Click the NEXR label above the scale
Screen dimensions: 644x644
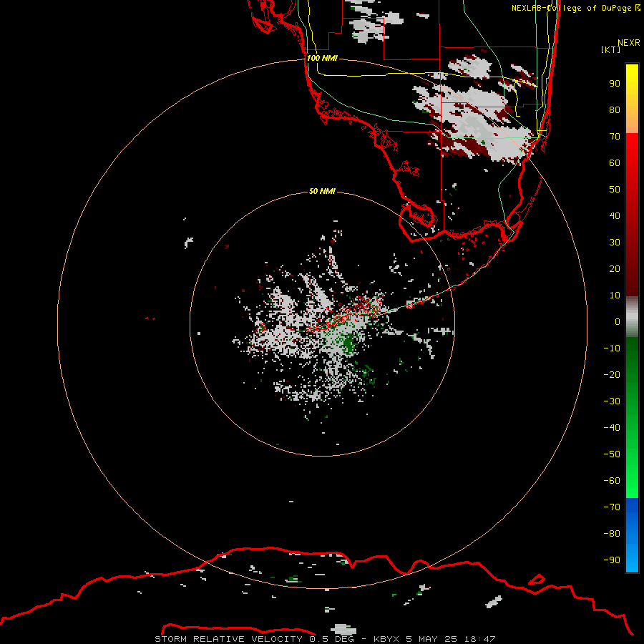(x=629, y=43)
